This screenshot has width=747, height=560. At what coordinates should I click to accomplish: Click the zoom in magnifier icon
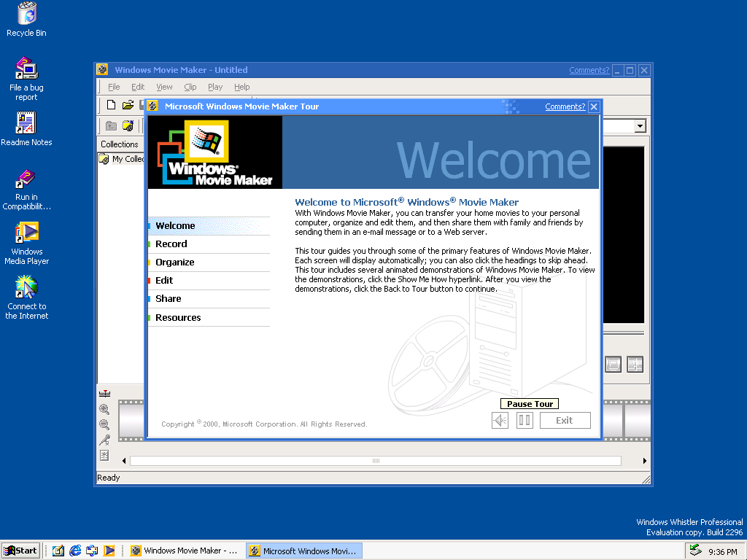click(x=105, y=409)
